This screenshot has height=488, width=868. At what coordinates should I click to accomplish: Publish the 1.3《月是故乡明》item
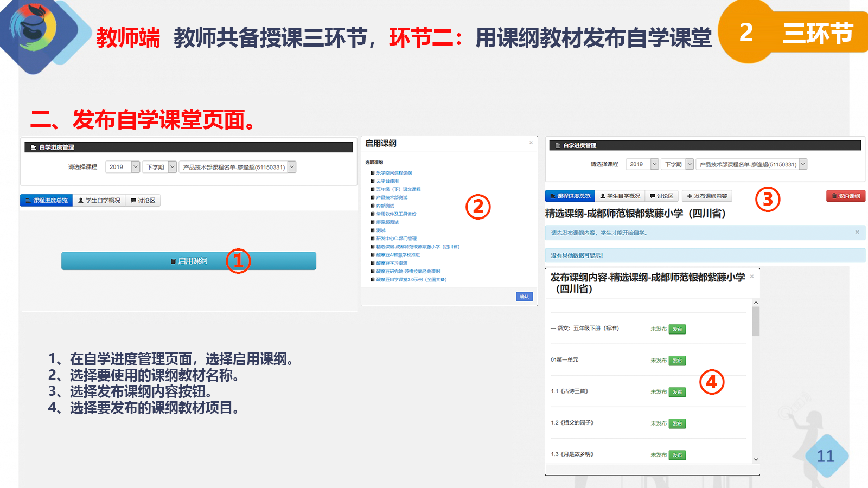[x=677, y=455]
